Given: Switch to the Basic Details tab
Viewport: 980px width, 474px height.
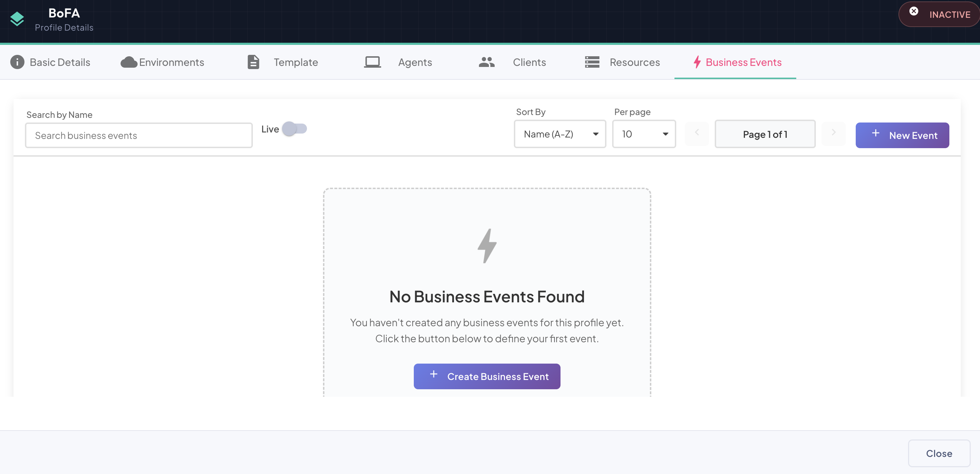Looking at the screenshot, I should (50, 62).
